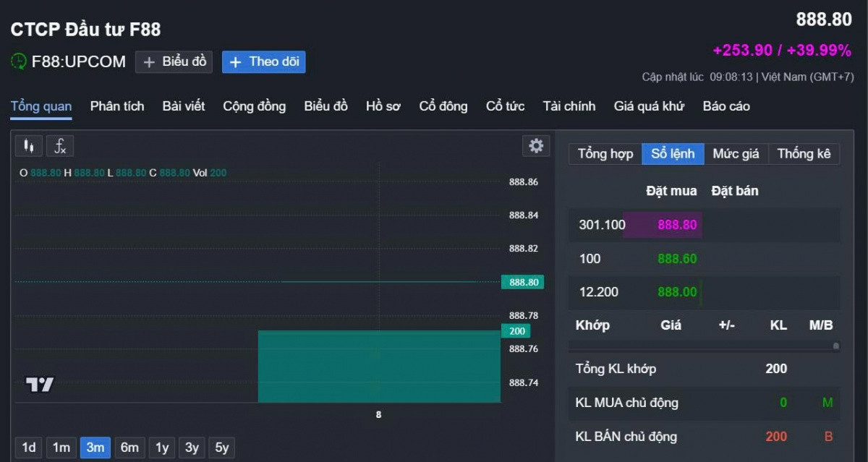
Task: Open the Tài chính tab
Action: point(569,106)
